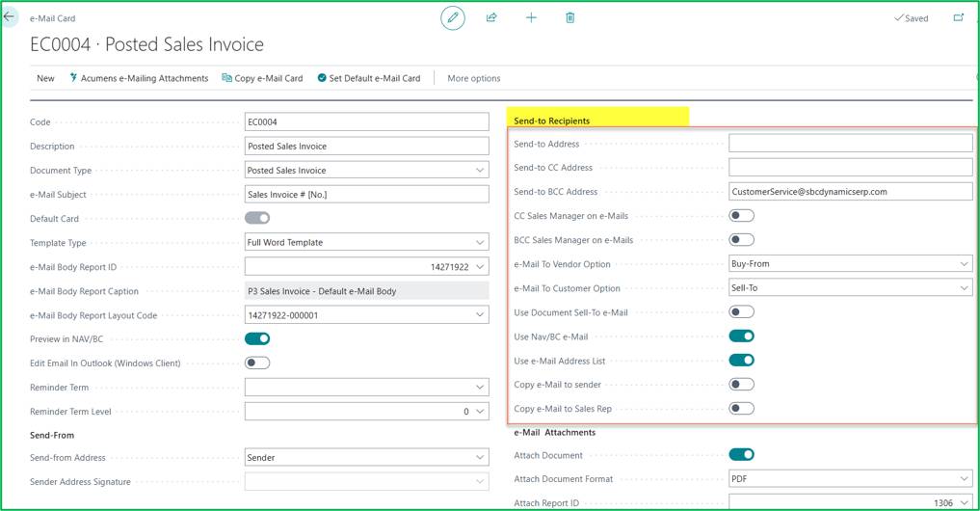Go back using the back arrow

10,17
